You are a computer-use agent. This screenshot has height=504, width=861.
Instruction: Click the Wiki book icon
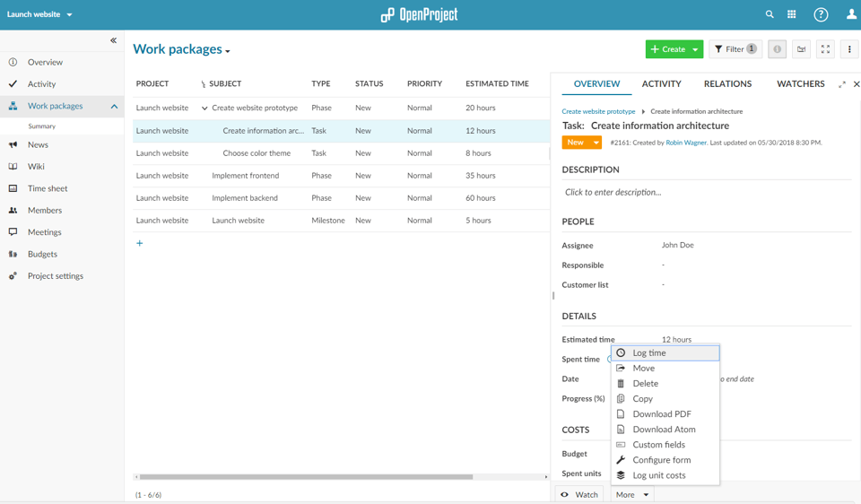(x=13, y=166)
